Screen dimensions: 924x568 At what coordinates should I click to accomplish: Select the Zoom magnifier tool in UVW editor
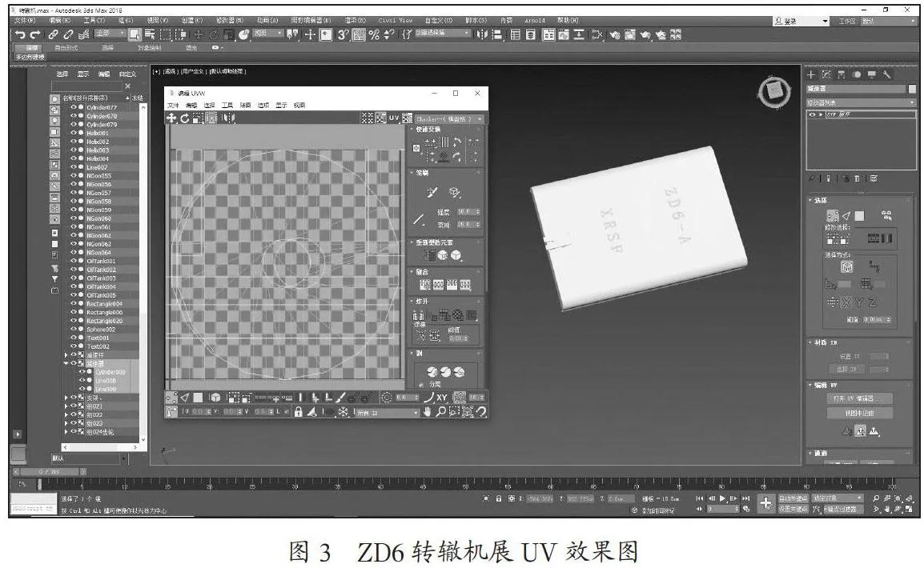tap(440, 412)
